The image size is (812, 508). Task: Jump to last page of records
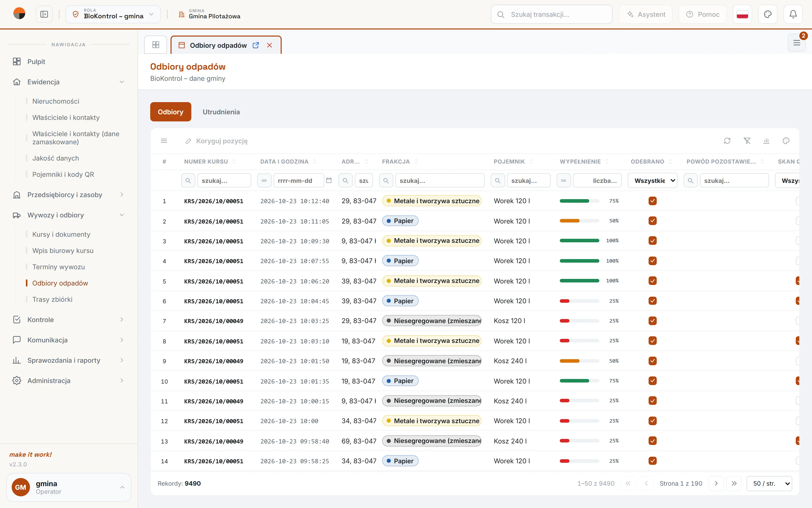(734, 483)
